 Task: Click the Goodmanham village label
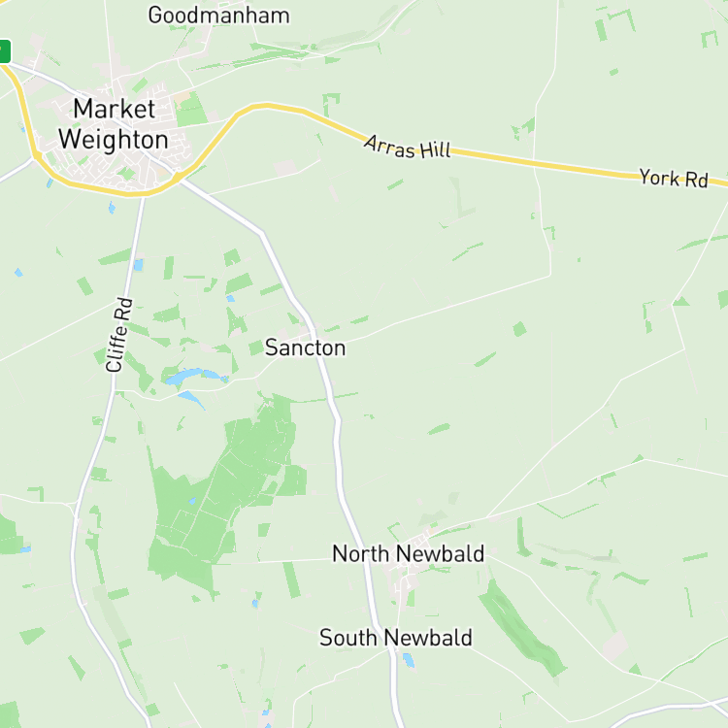click(x=218, y=16)
